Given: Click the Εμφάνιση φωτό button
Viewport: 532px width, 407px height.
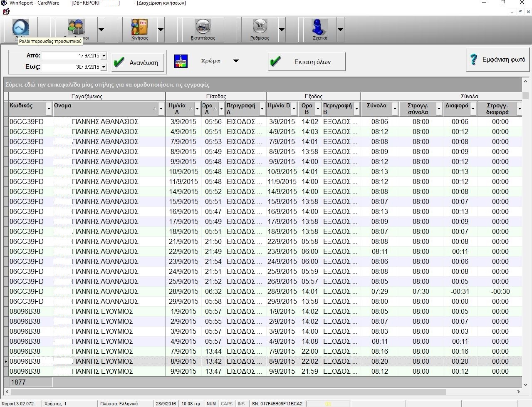Looking at the screenshot, I should point(497,60).
